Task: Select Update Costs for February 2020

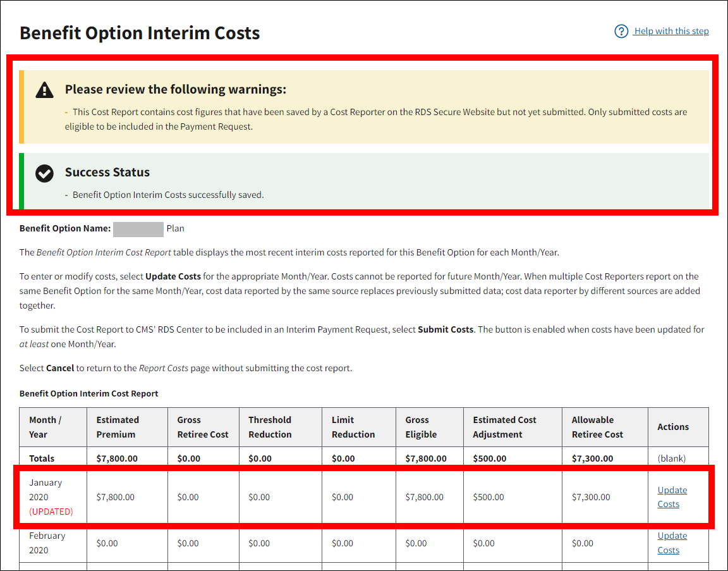Action: 672,543
